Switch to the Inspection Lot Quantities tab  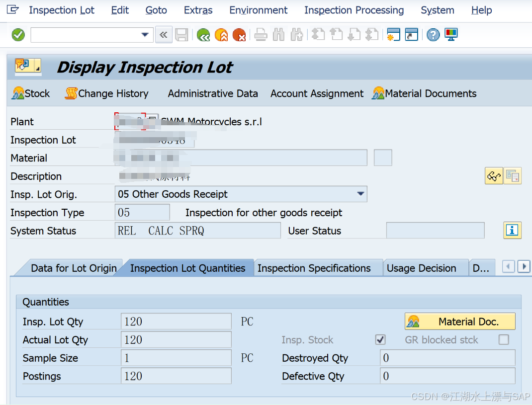187,268
